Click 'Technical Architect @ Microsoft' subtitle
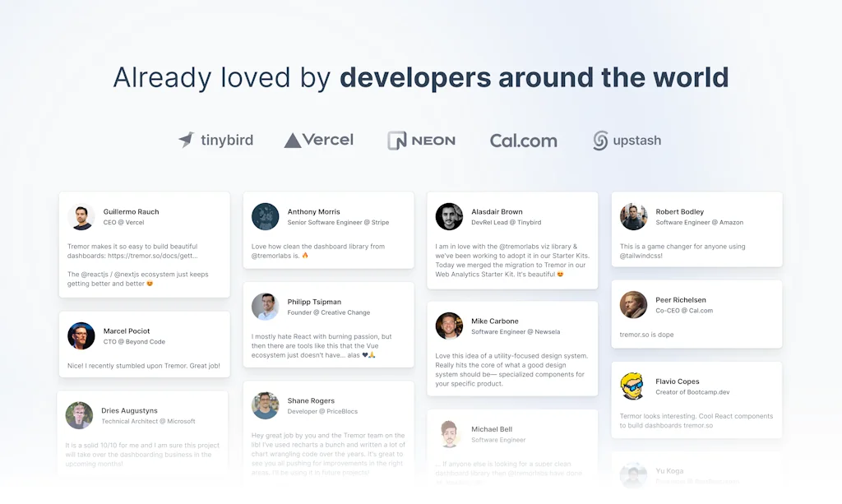 point(148,421)
